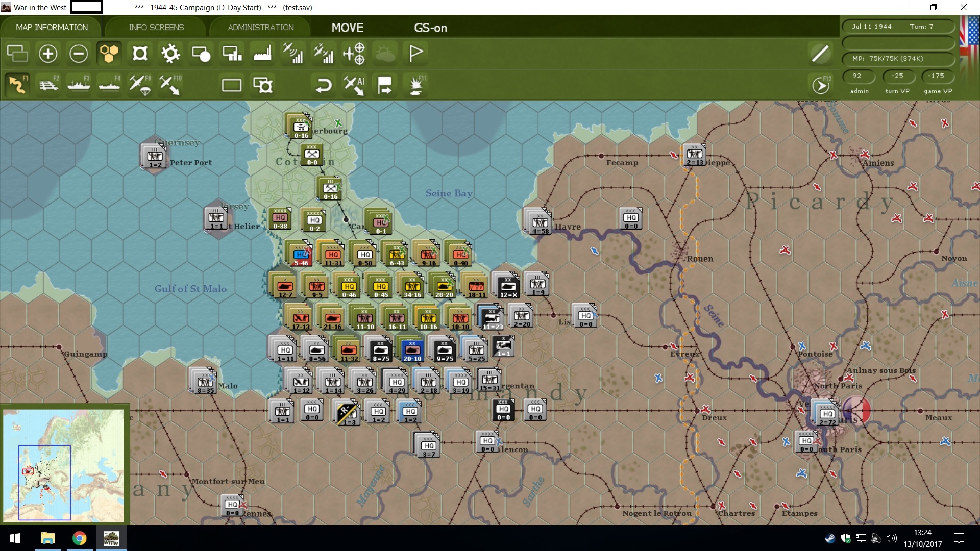Select F3 naval transport mode
This screenshot has height=551, width=980.
pyautogui.click(x=79, y=85)
